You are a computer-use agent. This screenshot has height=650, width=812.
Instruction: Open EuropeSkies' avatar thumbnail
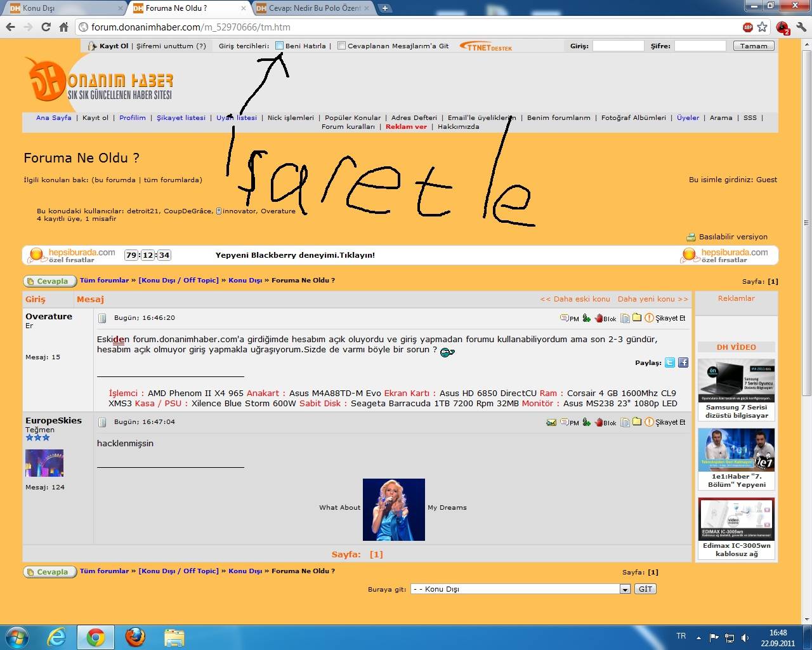pos(44,463)
